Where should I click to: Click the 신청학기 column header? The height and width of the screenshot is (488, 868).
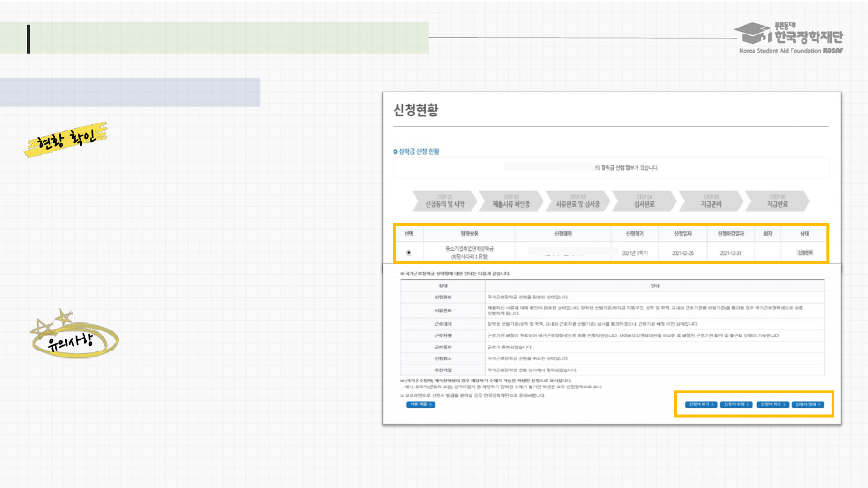point(635,233)
